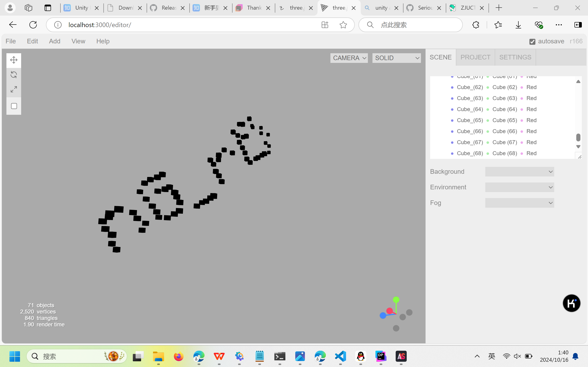Open browser extensions puzzle icon
Viewport: 588px width, 367px height.
(475, 25)
